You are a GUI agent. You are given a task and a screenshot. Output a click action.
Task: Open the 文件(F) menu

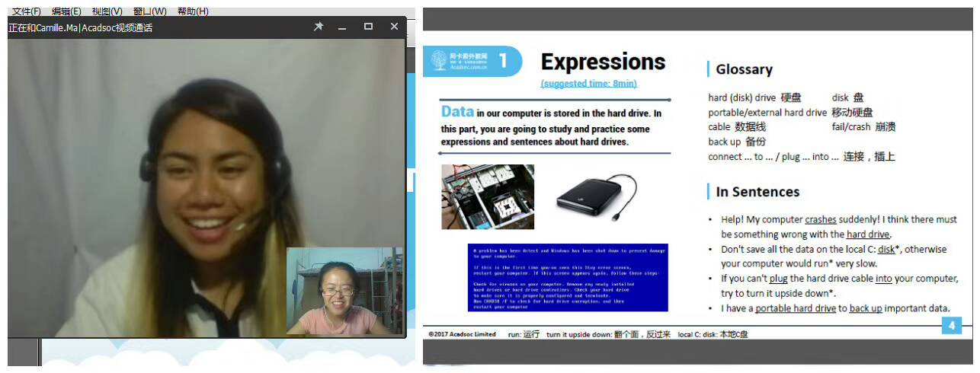pyautogui.click(x=27, y=11)
